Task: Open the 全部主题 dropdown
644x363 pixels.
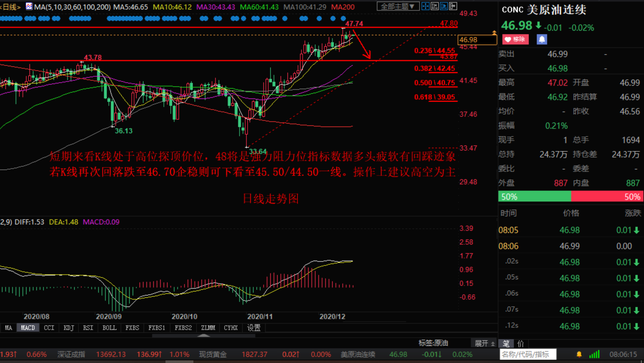Action: coord(397,6)
